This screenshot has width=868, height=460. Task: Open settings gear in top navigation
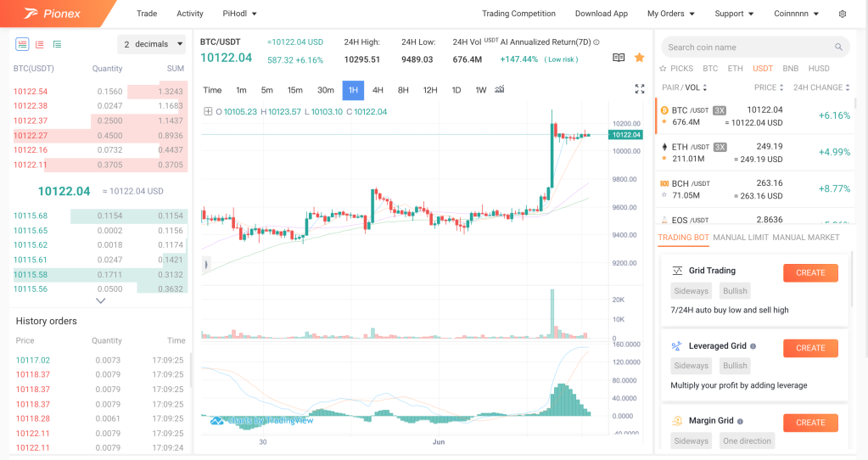tap(842, 14)
